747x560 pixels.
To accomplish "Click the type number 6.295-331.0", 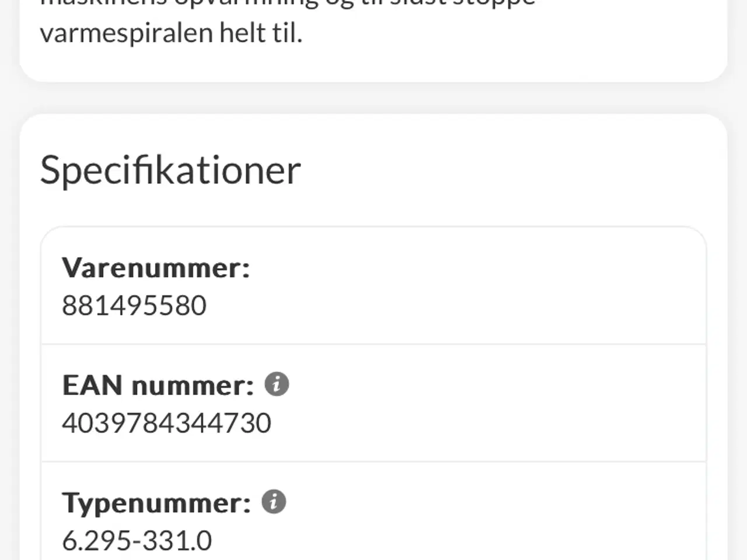I will [136, 540].
